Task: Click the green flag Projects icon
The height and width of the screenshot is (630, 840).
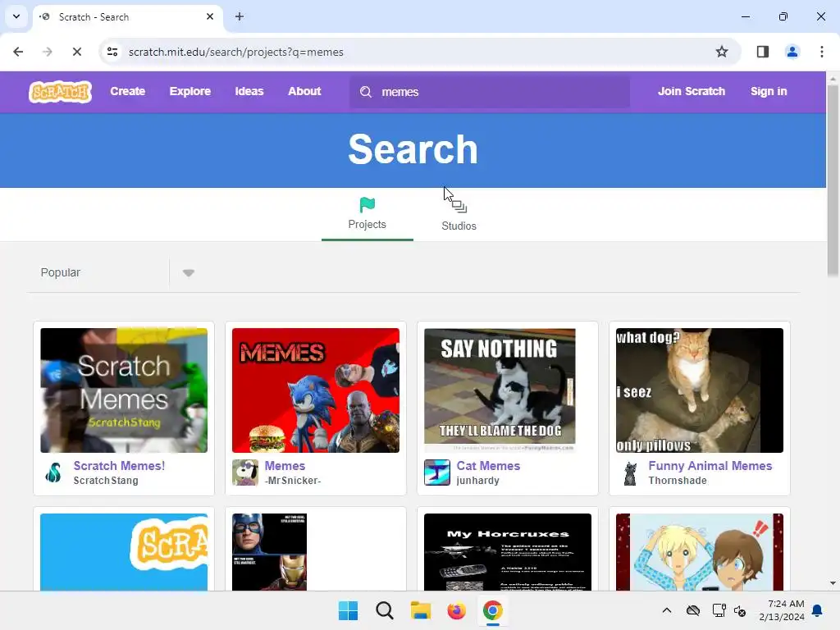Action: 367,204
